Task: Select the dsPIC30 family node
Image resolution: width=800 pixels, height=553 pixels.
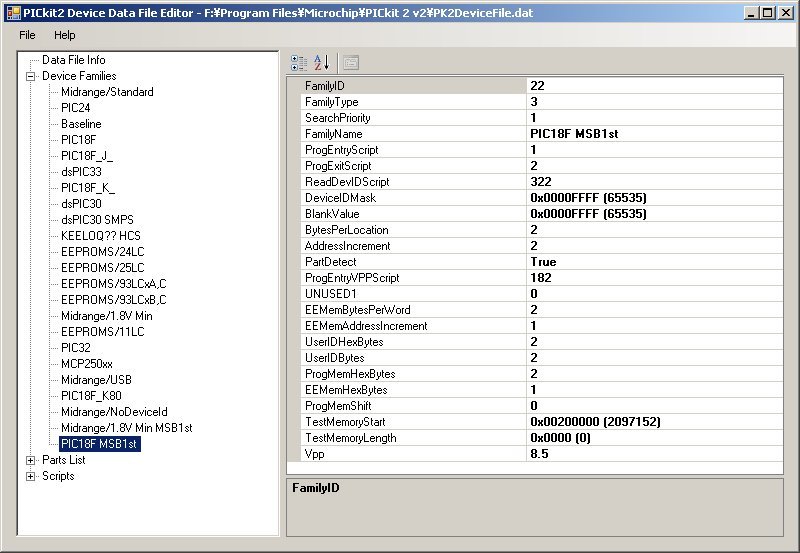Action: click(81, 204)
